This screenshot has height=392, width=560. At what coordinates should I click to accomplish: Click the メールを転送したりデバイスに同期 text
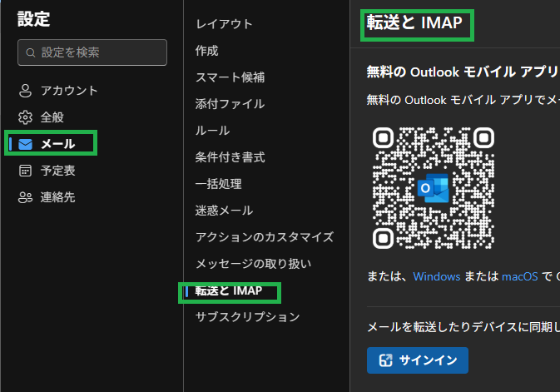463,327
